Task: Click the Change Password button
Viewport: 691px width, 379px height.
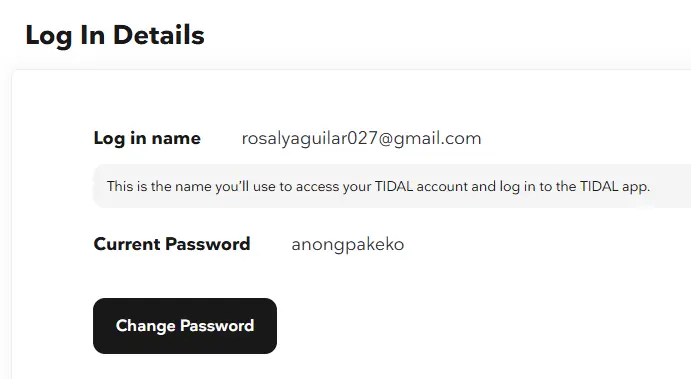Action: [185, 326]
